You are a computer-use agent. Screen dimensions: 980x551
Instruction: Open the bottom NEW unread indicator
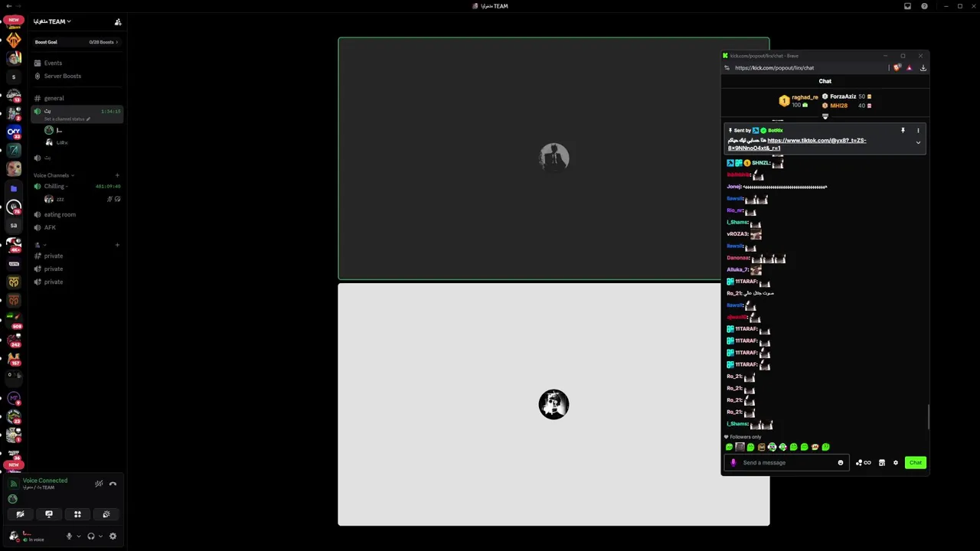point(14,465)
